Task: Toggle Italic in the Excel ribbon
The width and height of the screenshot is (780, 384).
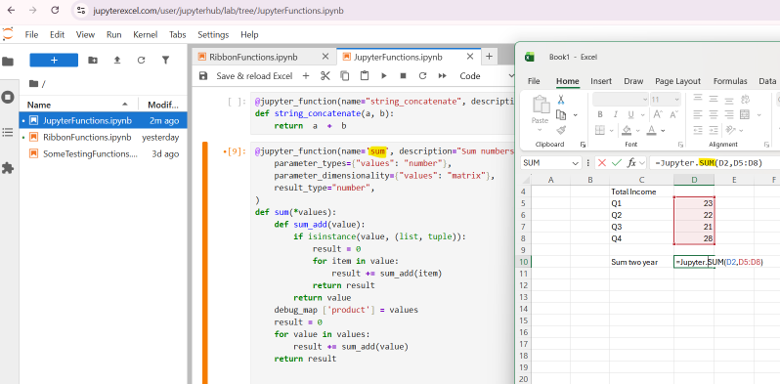Action: pyautogui.click(x=615, y=115)
